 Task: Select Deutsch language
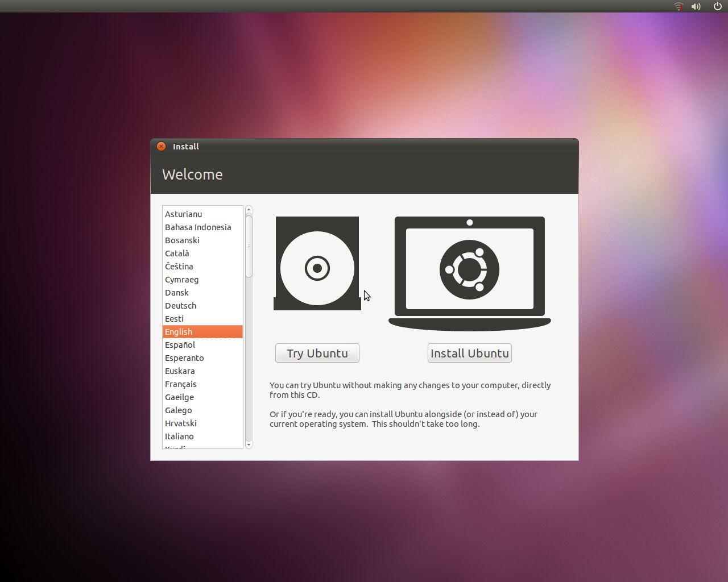tap(202, 306)
